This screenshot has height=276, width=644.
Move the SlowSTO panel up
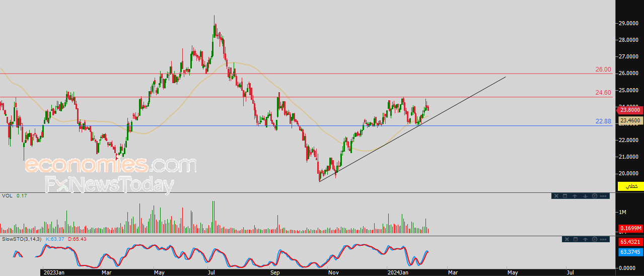(585, 239)
